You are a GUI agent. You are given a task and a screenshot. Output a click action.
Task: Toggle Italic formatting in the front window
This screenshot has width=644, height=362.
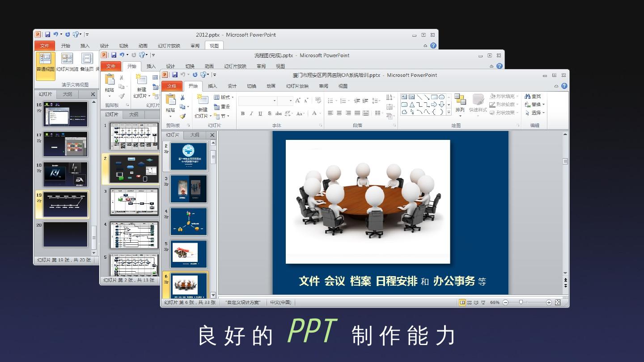tap(251, 114)
